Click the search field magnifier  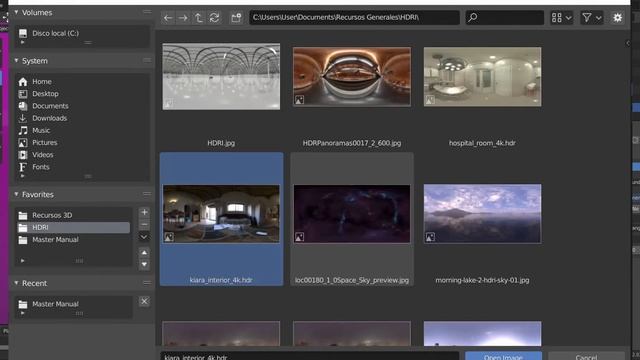coord(473,18)
